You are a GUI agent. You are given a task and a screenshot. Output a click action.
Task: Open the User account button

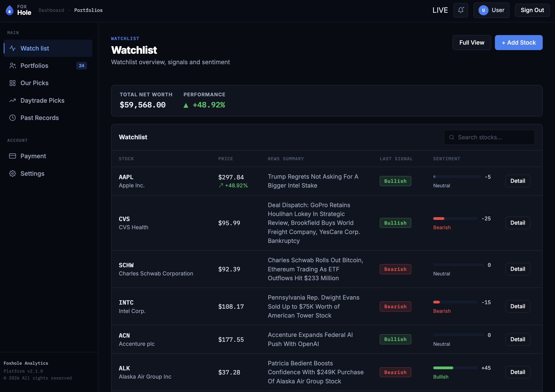[x=491, y=10]
